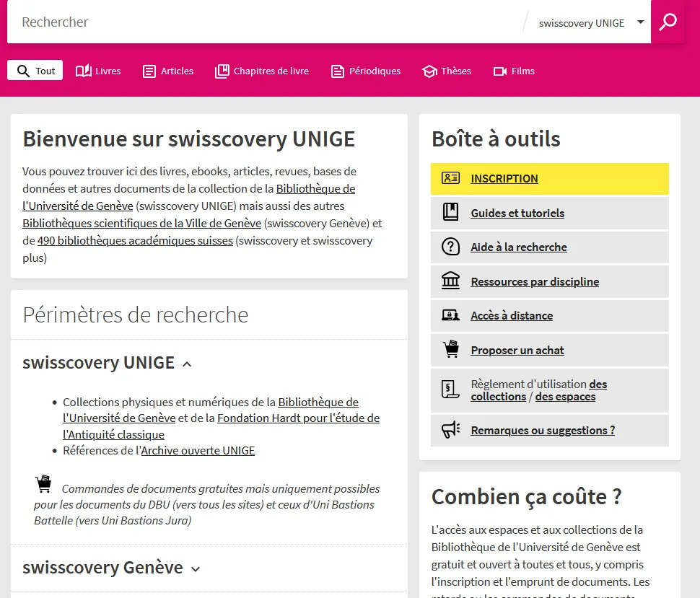Click the ID card icon beside INSCRIPTION
Image resolution: width=700 pixels, height=598 pixels.
point(450,178)
